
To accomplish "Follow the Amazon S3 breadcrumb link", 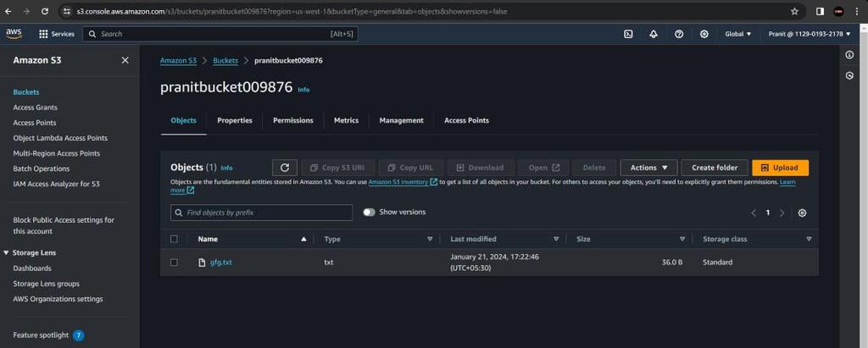I will (178, 60).
